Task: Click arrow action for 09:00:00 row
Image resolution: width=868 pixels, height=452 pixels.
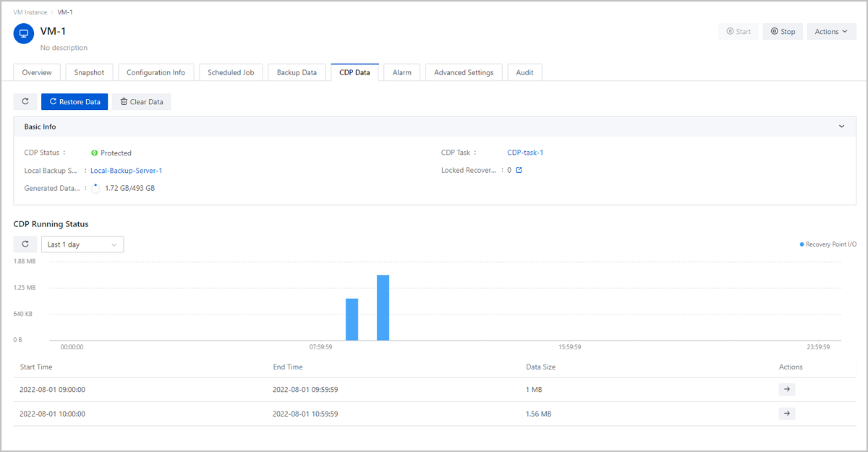Action: tap(787, 390)
